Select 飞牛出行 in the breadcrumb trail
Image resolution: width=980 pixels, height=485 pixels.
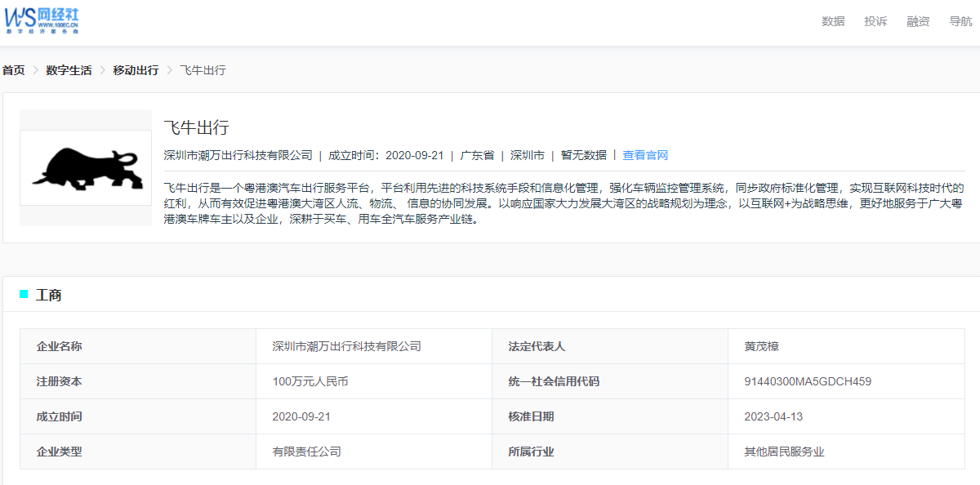coord(203,70)
